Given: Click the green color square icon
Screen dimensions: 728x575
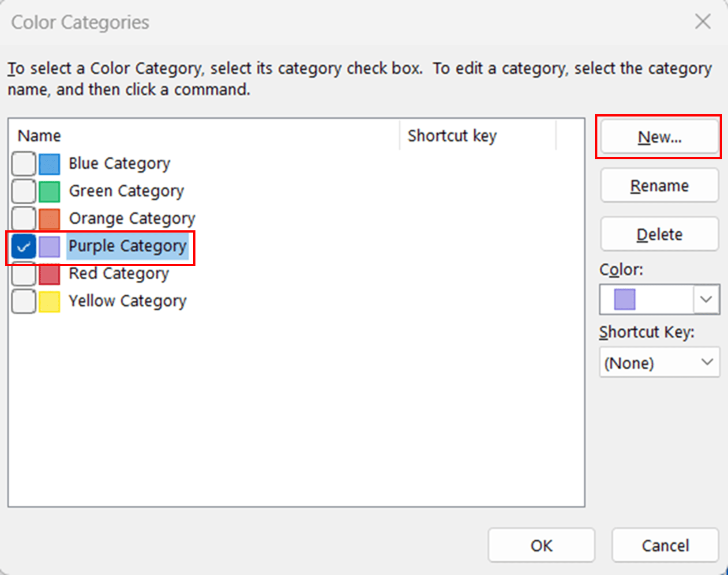Looking at the screenshot, I should [49, 192].
